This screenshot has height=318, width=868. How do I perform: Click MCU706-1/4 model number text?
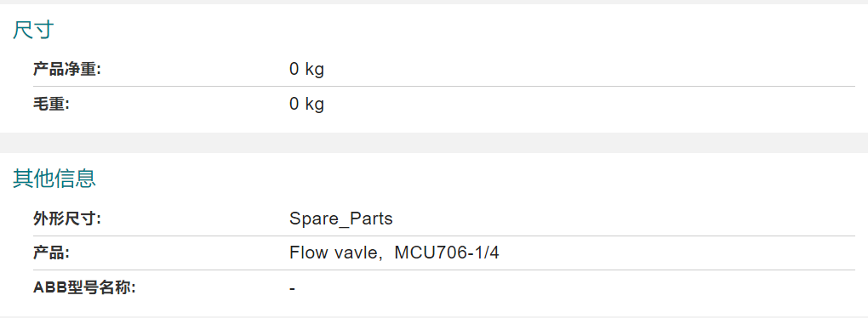448,253
